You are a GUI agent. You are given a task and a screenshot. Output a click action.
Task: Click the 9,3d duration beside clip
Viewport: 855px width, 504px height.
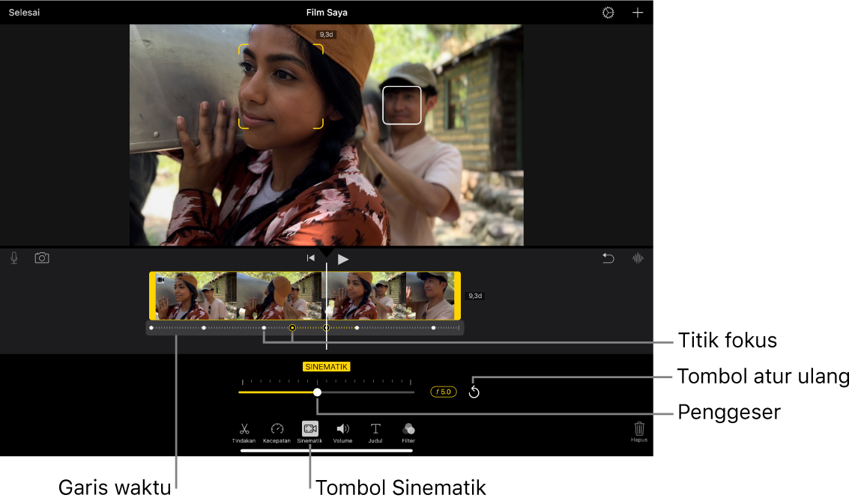tap(476, 296)
